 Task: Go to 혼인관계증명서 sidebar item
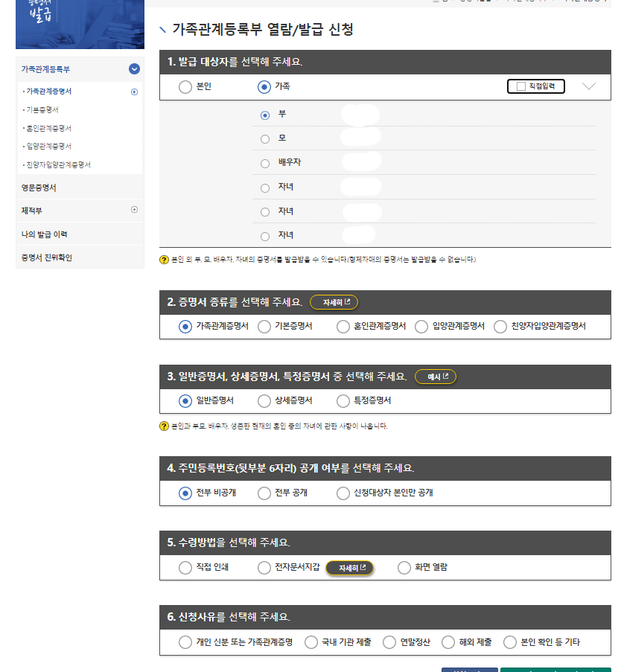pos(49,128)
